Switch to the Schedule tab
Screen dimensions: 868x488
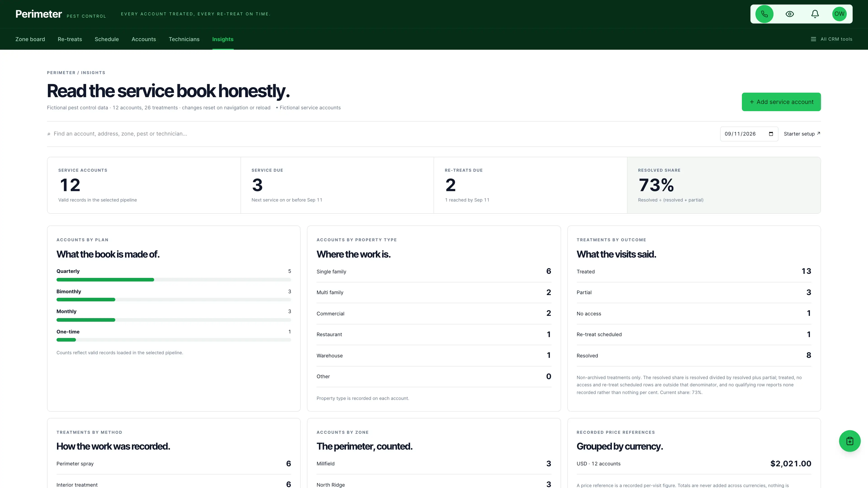coord(107,39)
